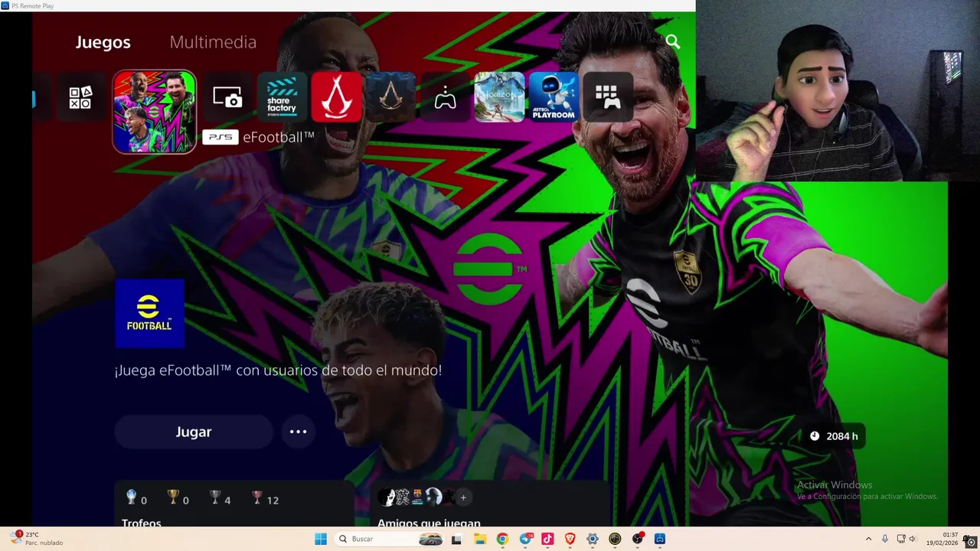This screenshot has height=551, width=980.
Task: Open the Astro's Playroom tile
Action: point(554,97)
